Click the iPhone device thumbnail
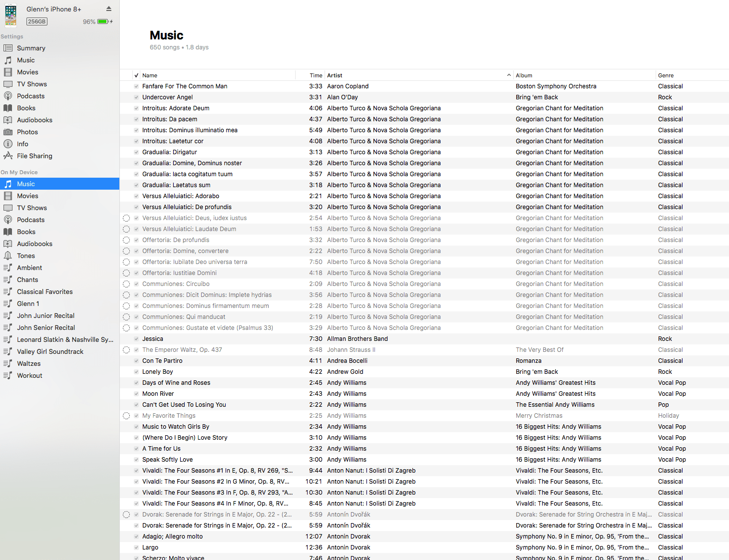 [11, 15]
